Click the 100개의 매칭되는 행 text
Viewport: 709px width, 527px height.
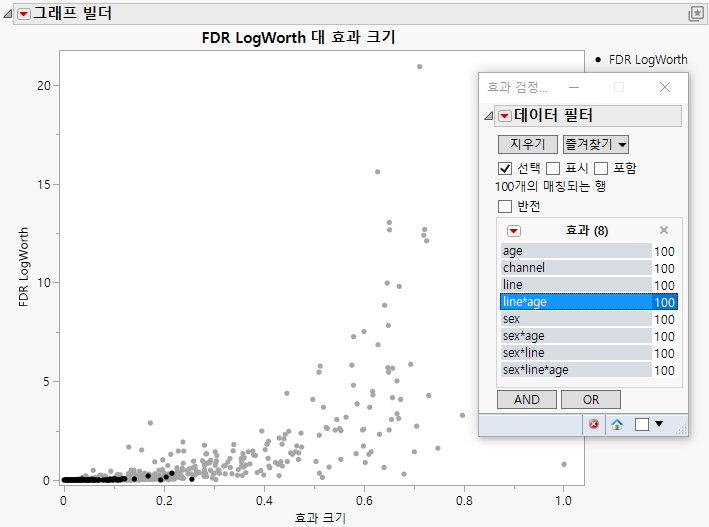click(550, 186)
